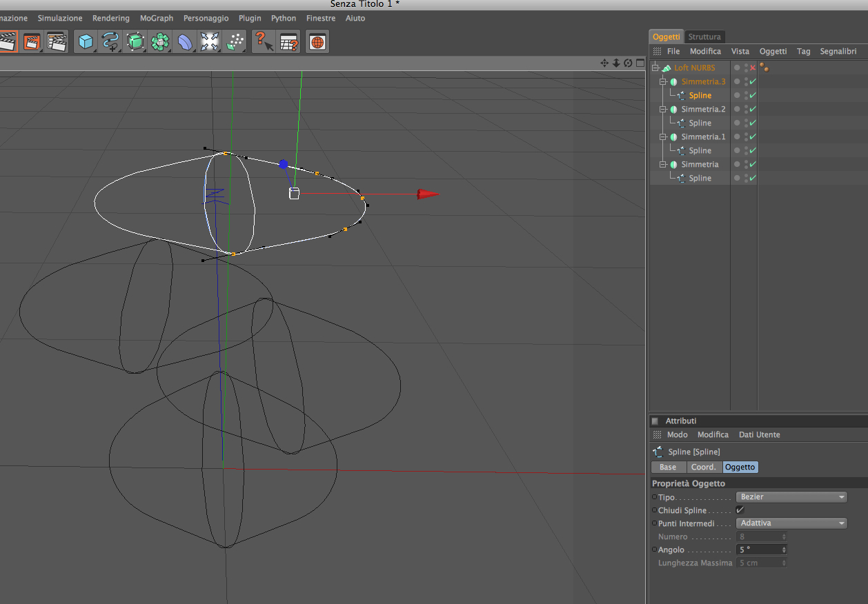
Task: Open the Punti Intermedi Adattiva dropdown
Action: [x=791, y=523]
